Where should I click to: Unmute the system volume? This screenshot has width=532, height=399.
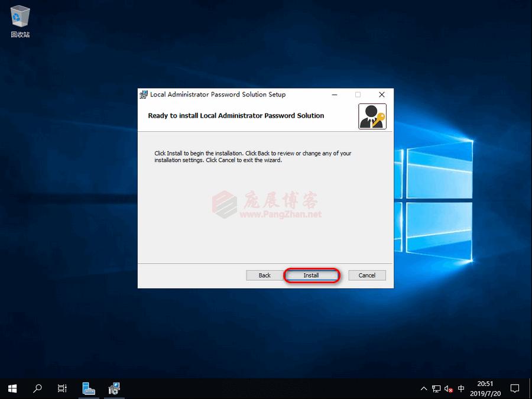point(449,388)
